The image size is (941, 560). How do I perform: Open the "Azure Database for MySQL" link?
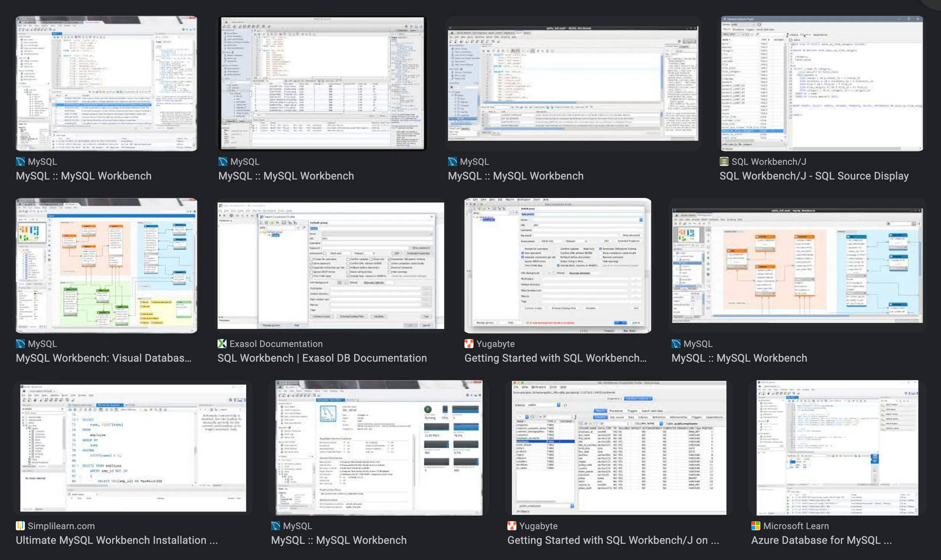click(x=821, y=540)
